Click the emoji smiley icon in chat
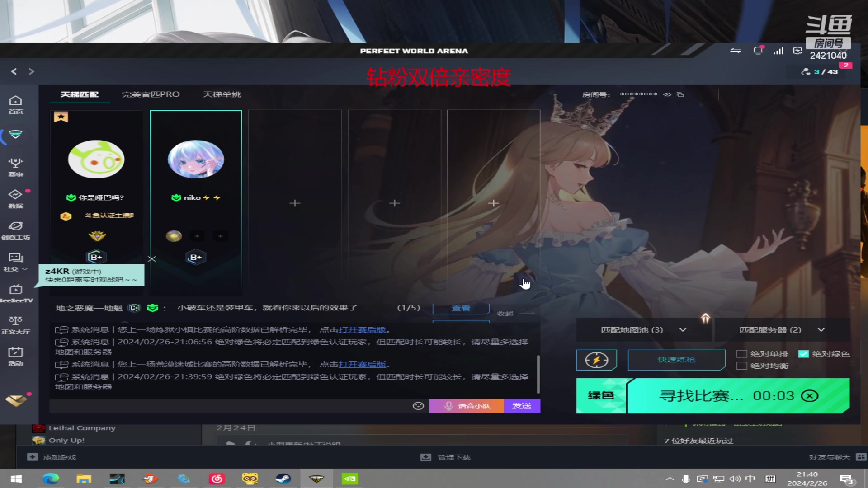 (x=418, y=406)
